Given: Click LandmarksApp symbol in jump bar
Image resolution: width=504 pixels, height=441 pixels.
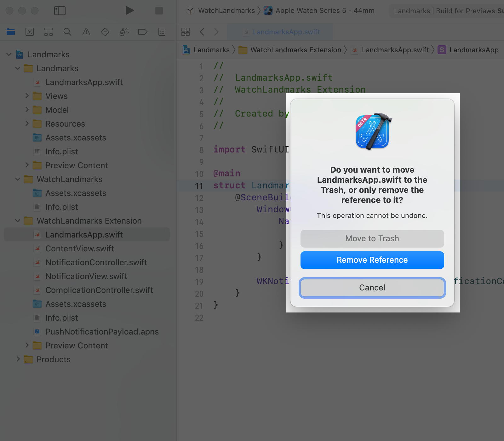Looking at the screenshot, I should pyautogui.click(x=474, y=50).
